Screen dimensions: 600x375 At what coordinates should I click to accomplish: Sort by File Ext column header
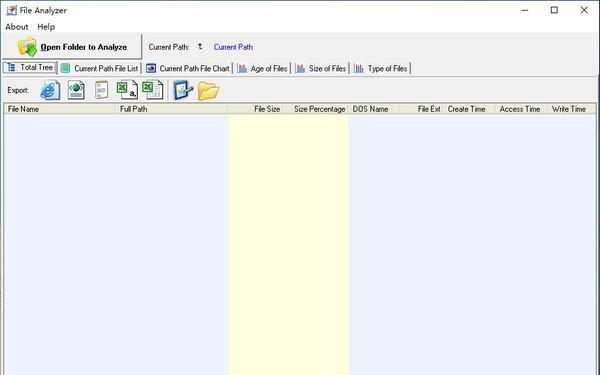click(x=422, y=109)
